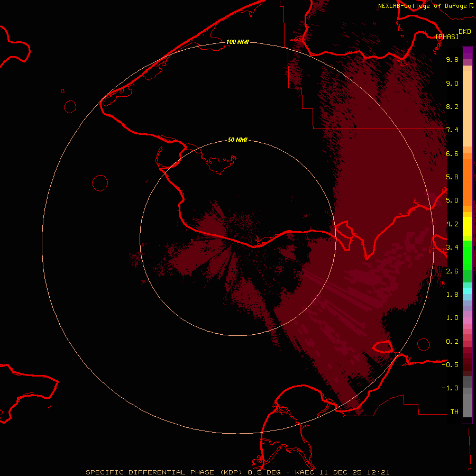Pick the pale peach band of color bar
Viewport: 476px width, 476px height.
pyautogui.click(x=467, y=108)
